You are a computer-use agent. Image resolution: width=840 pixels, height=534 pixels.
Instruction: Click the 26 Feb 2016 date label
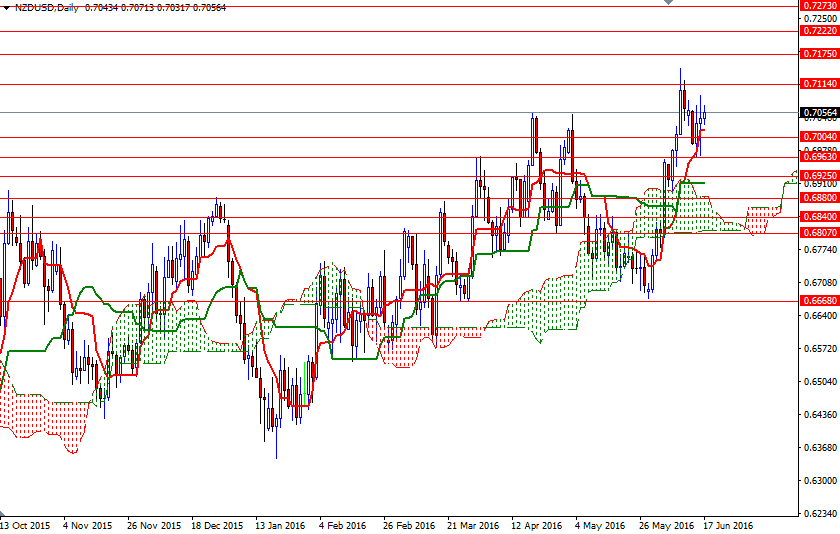coord(409,525)
